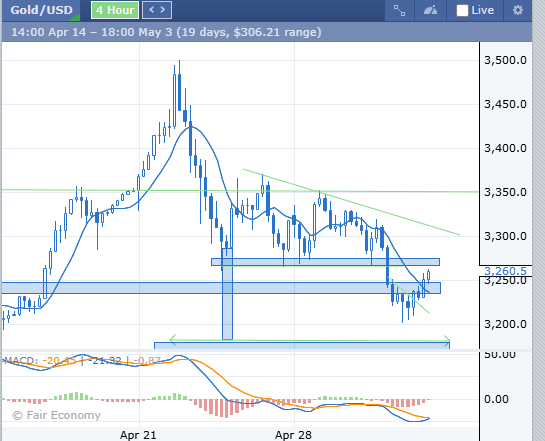Image resolution: width=545 pixels, height=441 pixels.
Task: Click the Apr 21 date label
Action: click(138, 435)
